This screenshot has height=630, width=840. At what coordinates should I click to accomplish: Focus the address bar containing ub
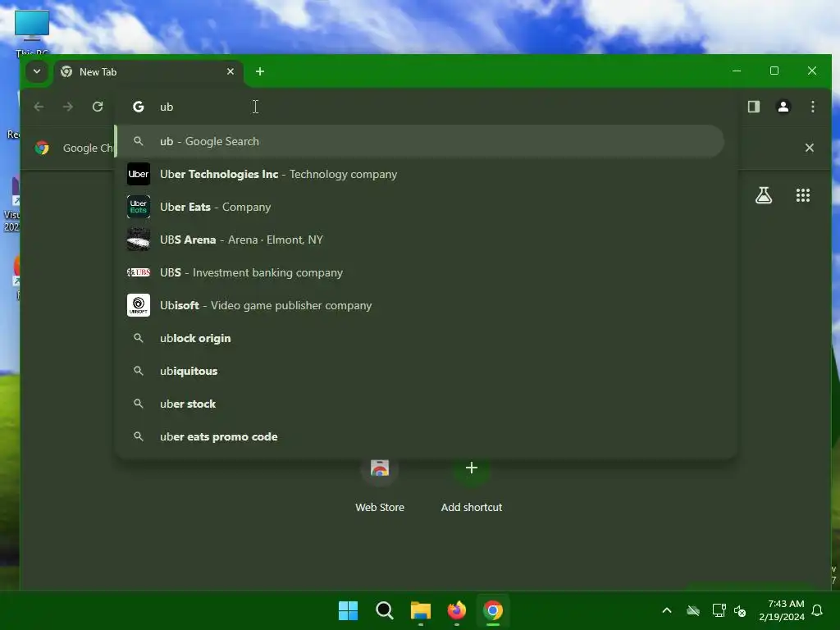pyautogui.click(x=426, y=107)
